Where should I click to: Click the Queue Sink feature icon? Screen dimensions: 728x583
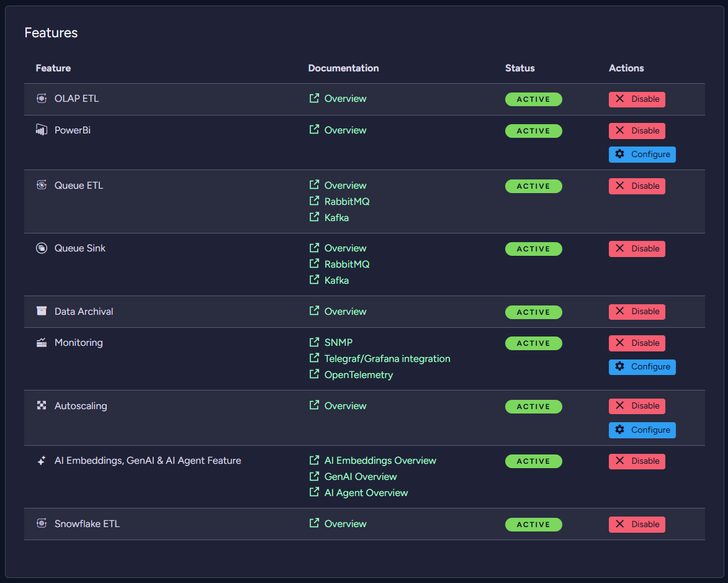click(x=42, y=248)
